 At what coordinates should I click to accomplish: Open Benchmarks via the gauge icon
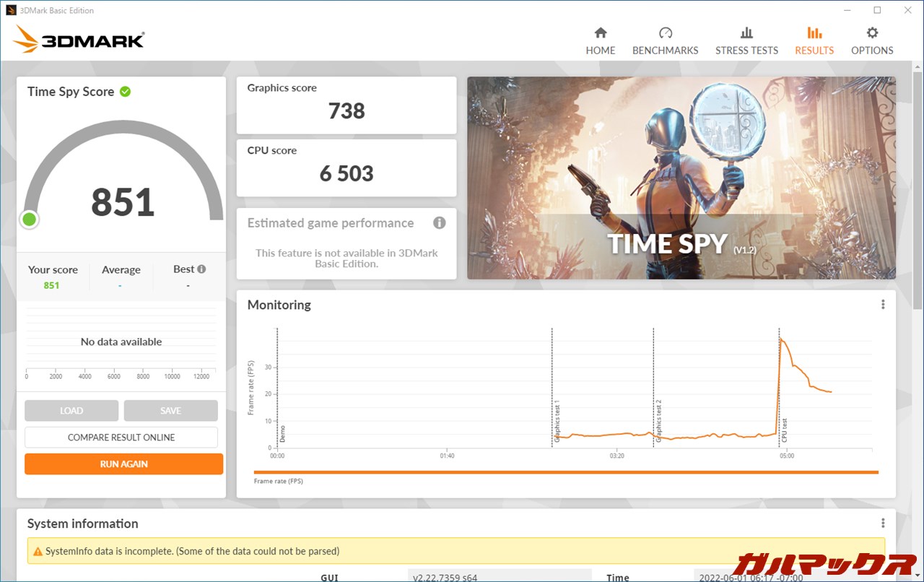point(666,33)
